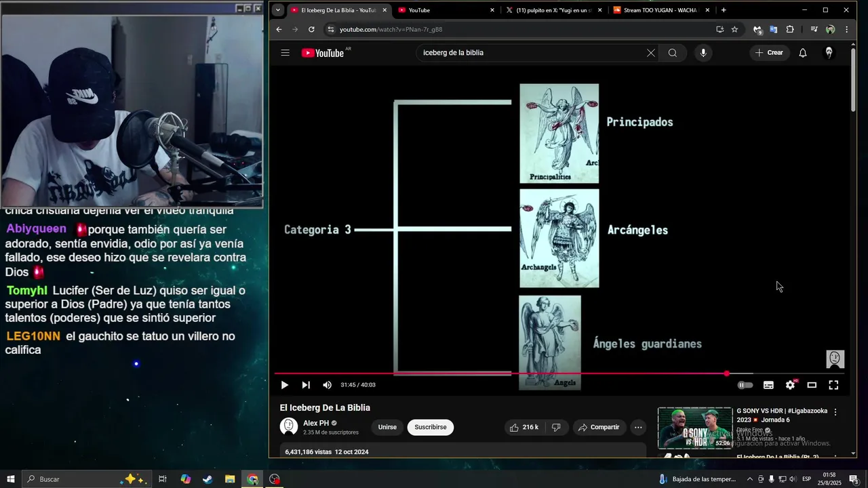This screenshot has width=868, height=488.
Task: Open File Explorer from the taskbar
Action: (x=230, y=479)
